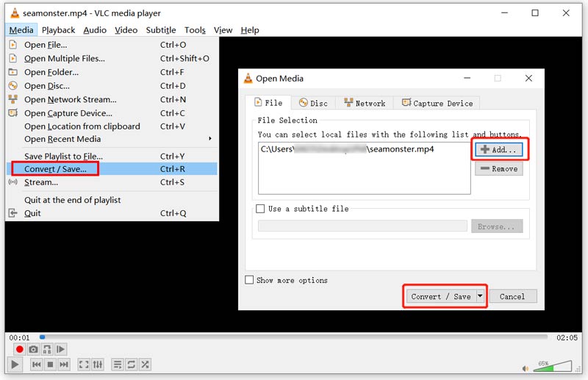
Task: Skip to the next media track
Action: (x=64, y=365)
